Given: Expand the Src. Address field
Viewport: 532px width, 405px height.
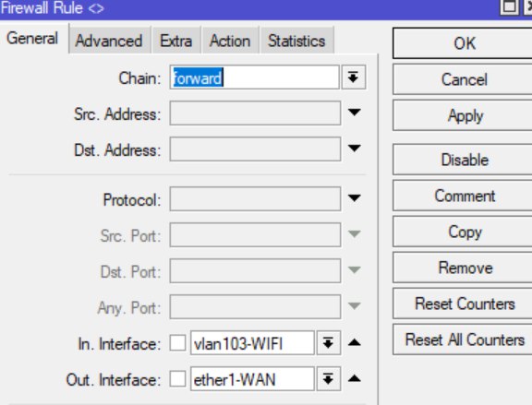Looking at the screenshot, I should pos(355,113).
